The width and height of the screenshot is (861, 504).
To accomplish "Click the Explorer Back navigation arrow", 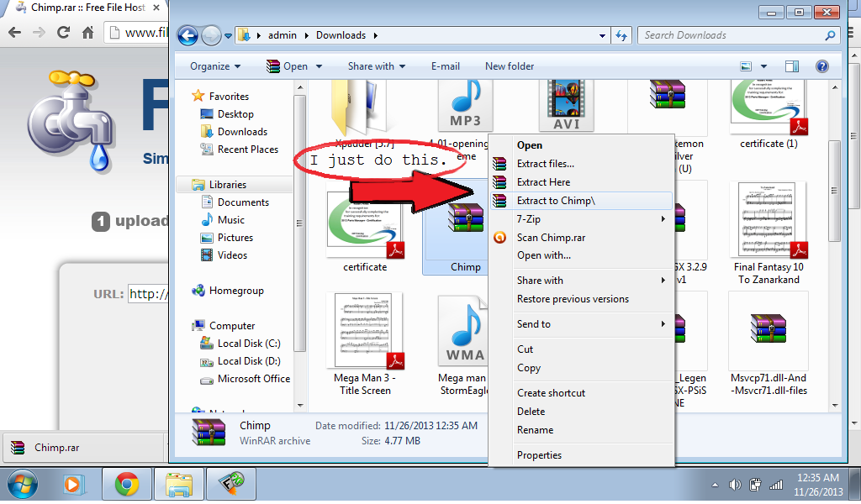I will coord(188,35).
